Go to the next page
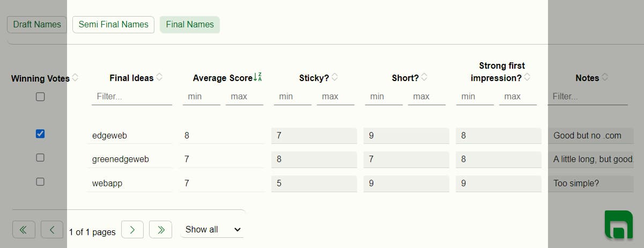644x248 pixels. [x=132, y=230]
